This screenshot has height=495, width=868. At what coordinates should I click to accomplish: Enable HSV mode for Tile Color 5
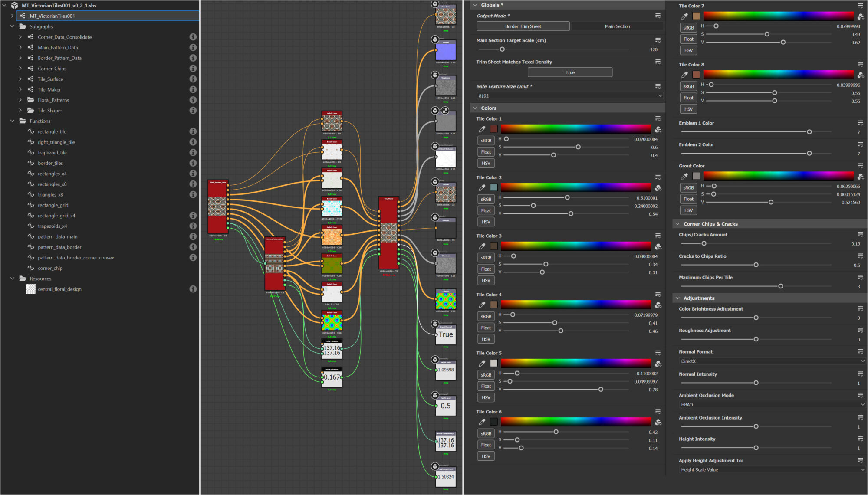[x=486, y=397]
